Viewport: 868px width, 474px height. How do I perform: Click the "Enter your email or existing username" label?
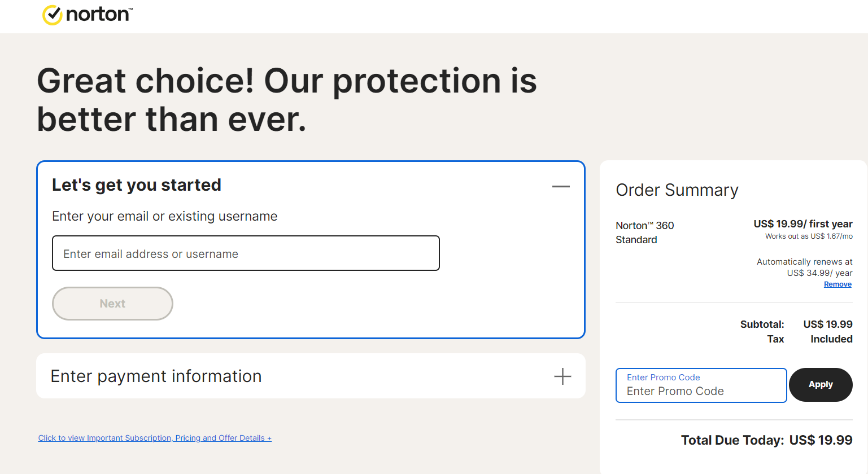(x=164, y=216)
